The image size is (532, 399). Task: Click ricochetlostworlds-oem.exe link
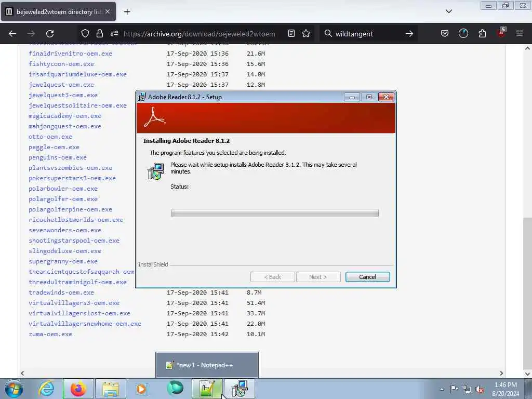click(x=76, y=220)
